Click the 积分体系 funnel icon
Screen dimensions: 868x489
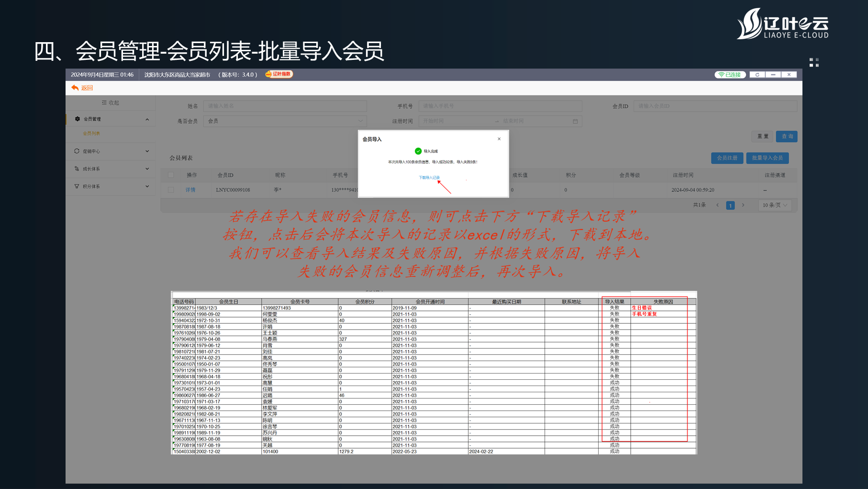(77, 186)
